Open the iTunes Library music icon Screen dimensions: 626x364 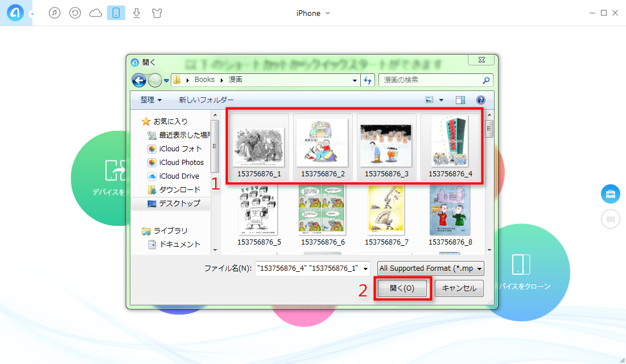click(55, 13)
